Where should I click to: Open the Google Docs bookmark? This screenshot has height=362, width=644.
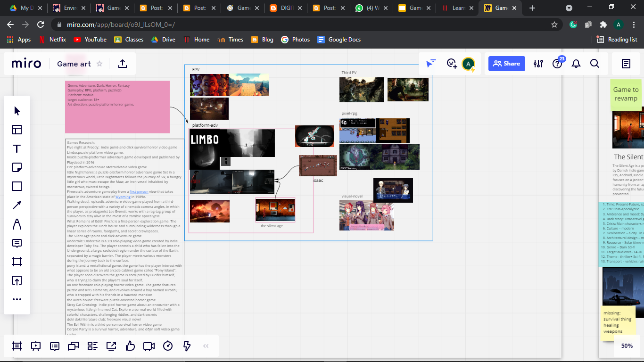[339, 40]
